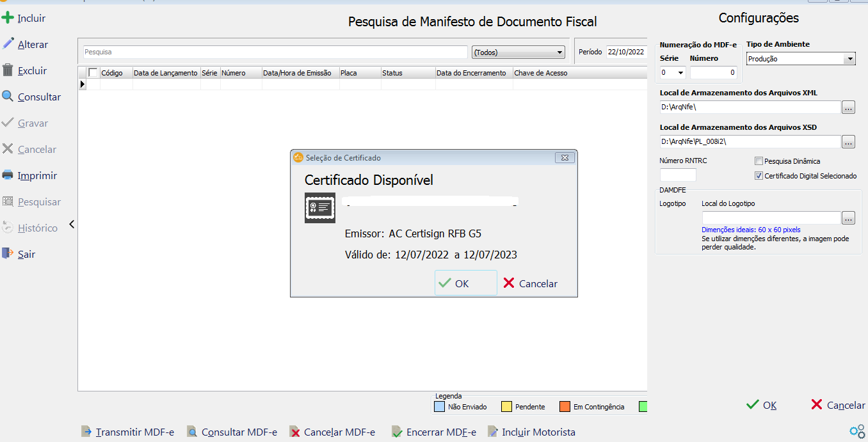Click the Sair exit door icon

tap(8, 254)
